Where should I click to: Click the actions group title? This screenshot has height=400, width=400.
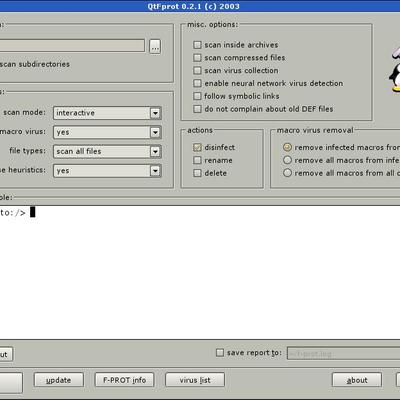tap(200, 130)
